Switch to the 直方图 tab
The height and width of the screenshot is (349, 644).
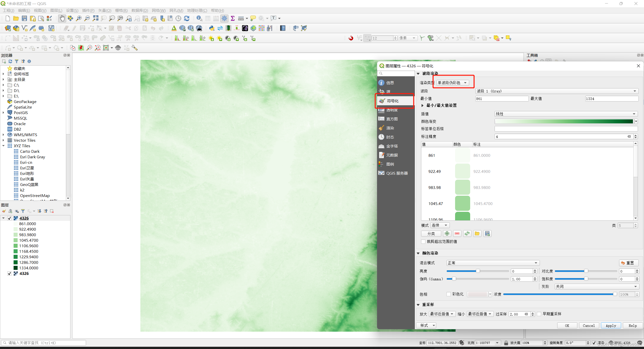click(391, 119)
